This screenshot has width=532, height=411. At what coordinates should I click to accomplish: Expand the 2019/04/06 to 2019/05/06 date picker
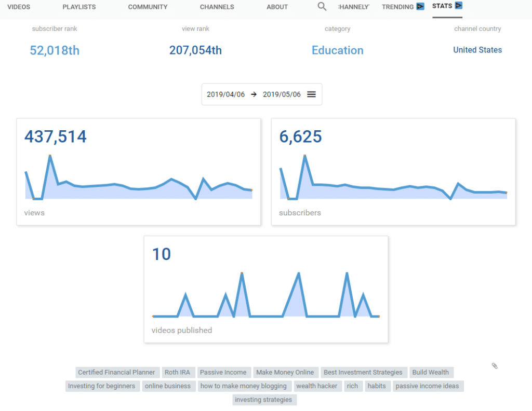coord(261,94)
